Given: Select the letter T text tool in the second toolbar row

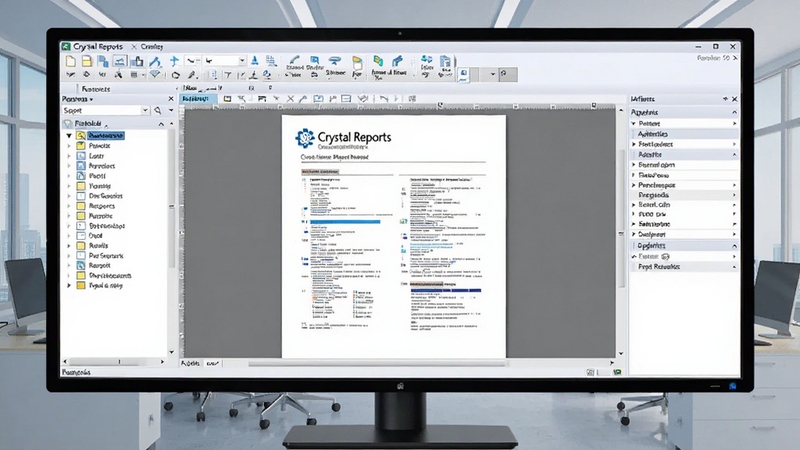Looking at the screenshot, I should click(228, 76).
